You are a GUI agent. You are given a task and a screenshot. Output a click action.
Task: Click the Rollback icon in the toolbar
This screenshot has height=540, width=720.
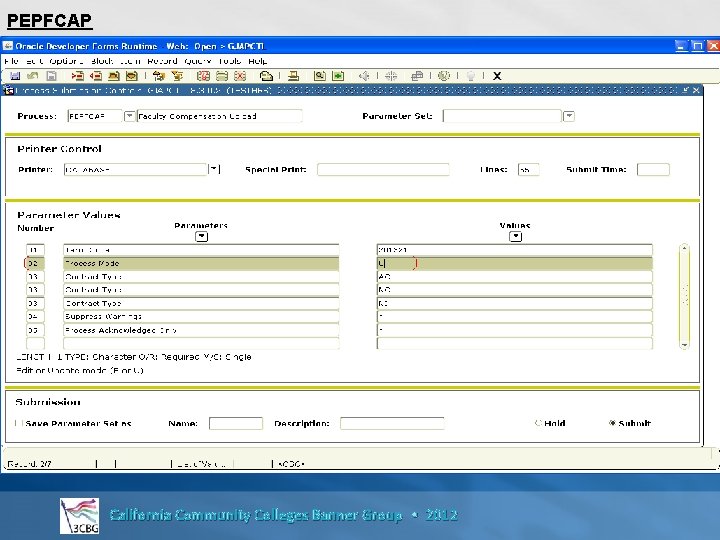tap(32, 76)
